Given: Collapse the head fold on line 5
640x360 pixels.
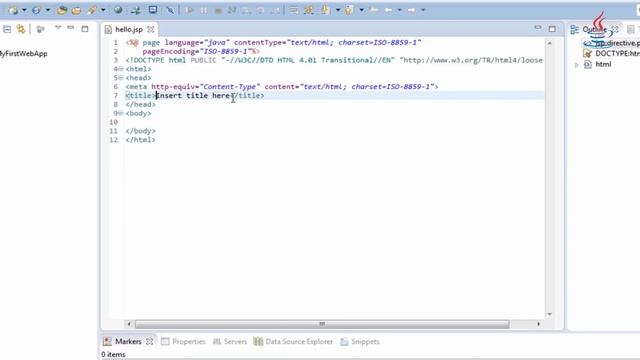Looking at the screenshot, I should click(x=121, y=78).
